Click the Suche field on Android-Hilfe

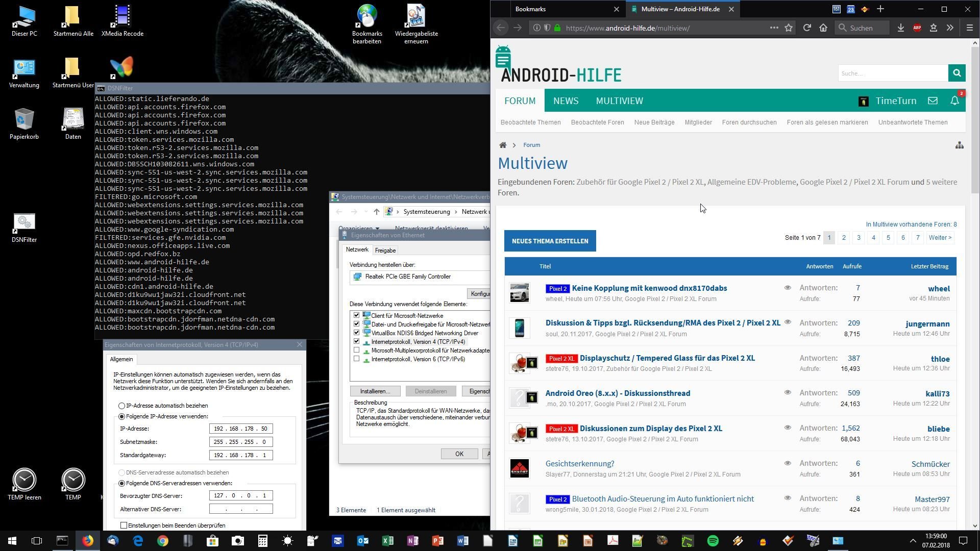coord(893,73)
